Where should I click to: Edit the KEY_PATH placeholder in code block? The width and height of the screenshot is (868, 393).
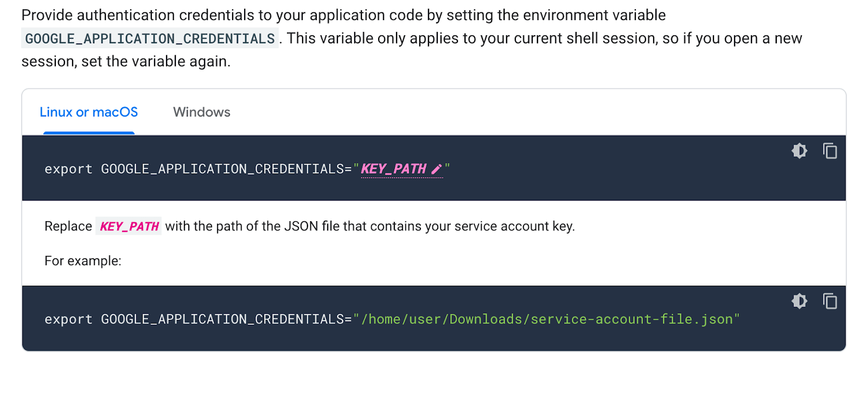(x=394, y=169)
